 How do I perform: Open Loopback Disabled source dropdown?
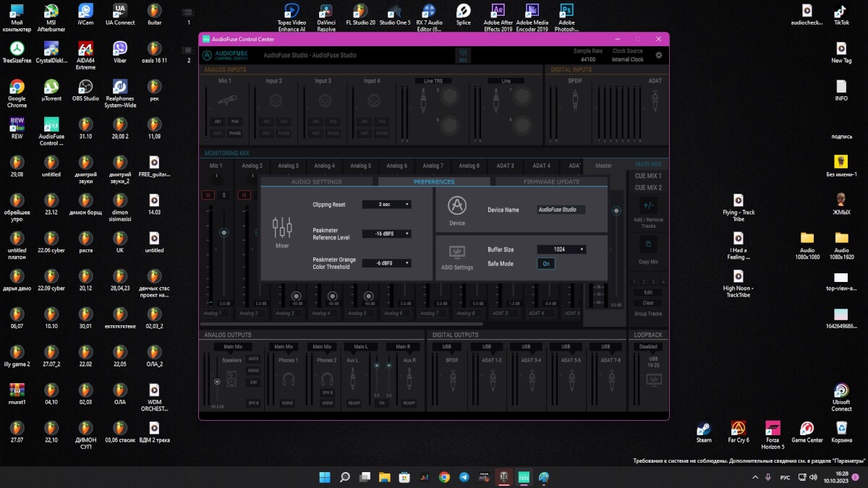[x=647, y=347]
